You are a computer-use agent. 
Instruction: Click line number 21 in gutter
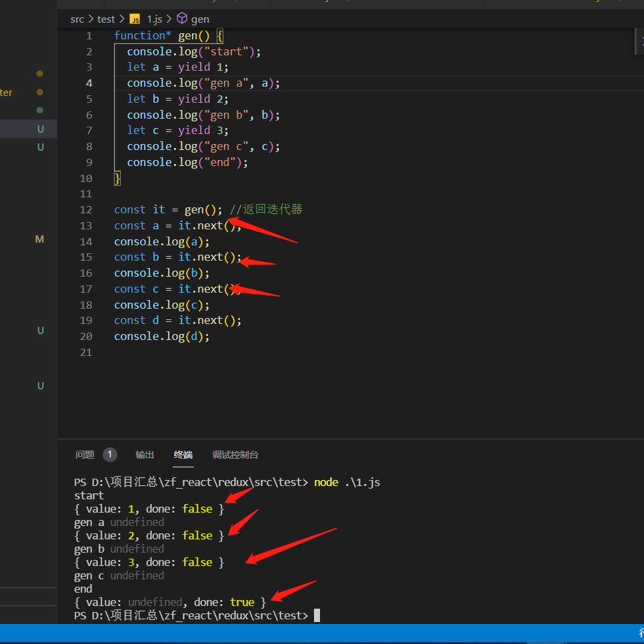[86, 353]
